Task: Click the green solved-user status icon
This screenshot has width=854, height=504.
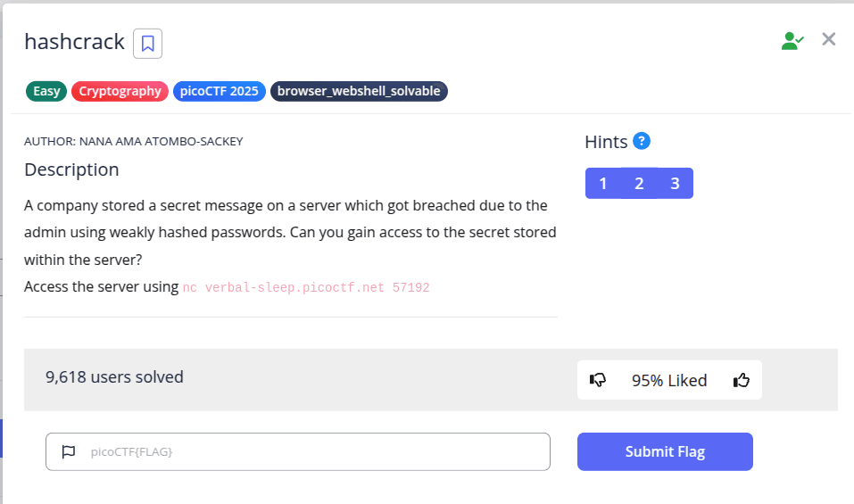Action: point(792,40)
